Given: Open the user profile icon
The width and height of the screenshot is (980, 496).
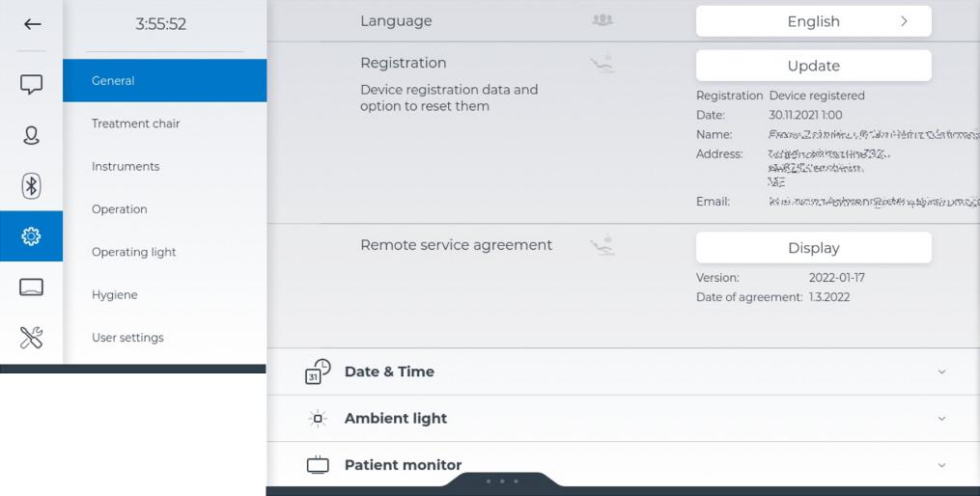Looking at the screenshot, I should 32,135.
